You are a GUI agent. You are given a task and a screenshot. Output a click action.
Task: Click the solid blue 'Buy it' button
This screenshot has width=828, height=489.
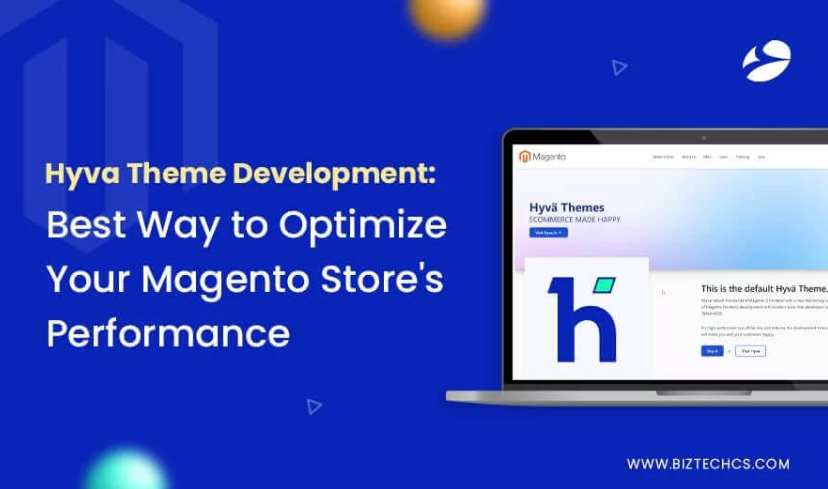(x=712, y=351)
